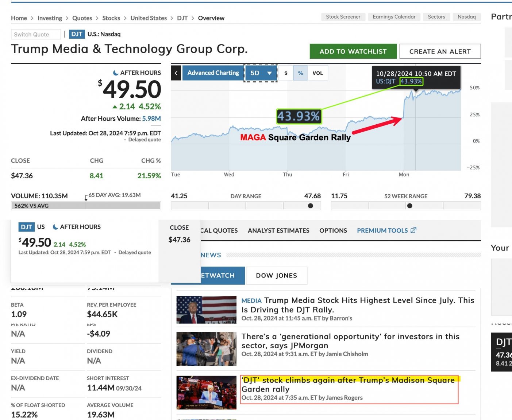The height and width of the screenshot is (420, 512).
Task: Click the Switch Quote input field
Action: (x=36, y=34)
